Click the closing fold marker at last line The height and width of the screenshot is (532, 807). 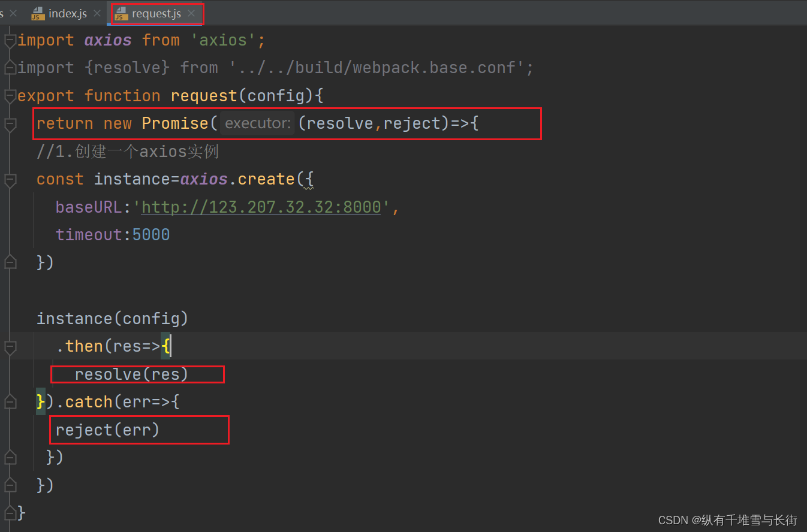(9, 513)
